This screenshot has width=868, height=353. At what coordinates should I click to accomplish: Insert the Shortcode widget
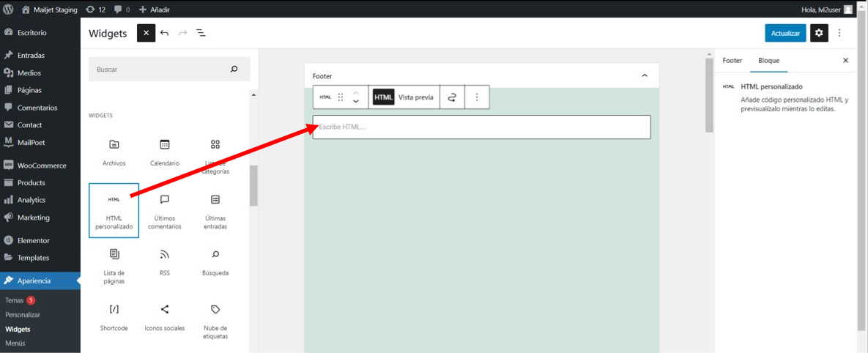coord(114,318)
